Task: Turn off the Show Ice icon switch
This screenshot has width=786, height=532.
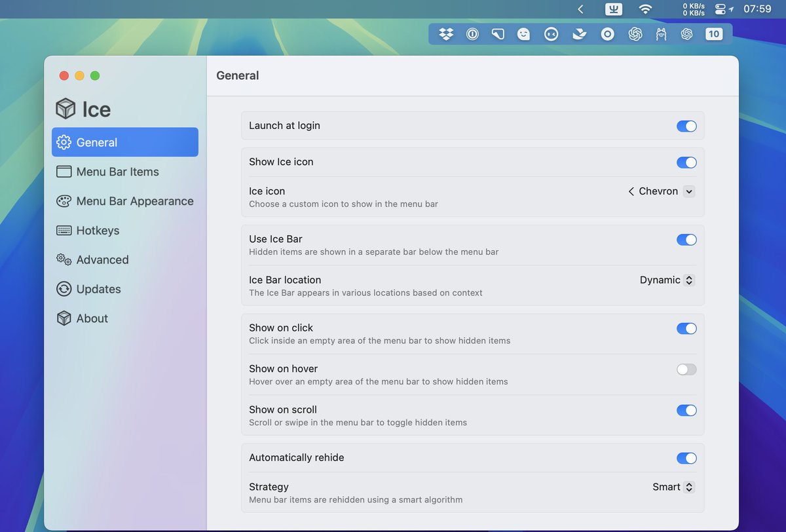Action: tap(686, 162)
